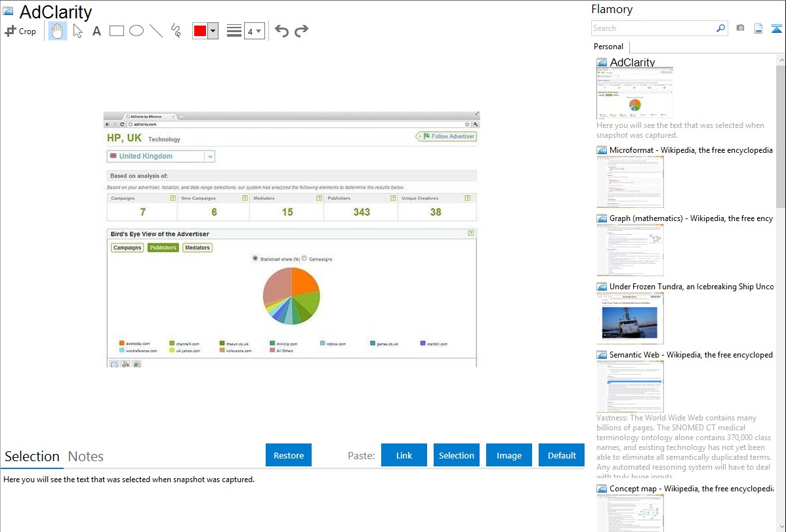Click the sidebar scrollbar up arrow
Screen dimensions: 786x532
(x=781, y=60)
